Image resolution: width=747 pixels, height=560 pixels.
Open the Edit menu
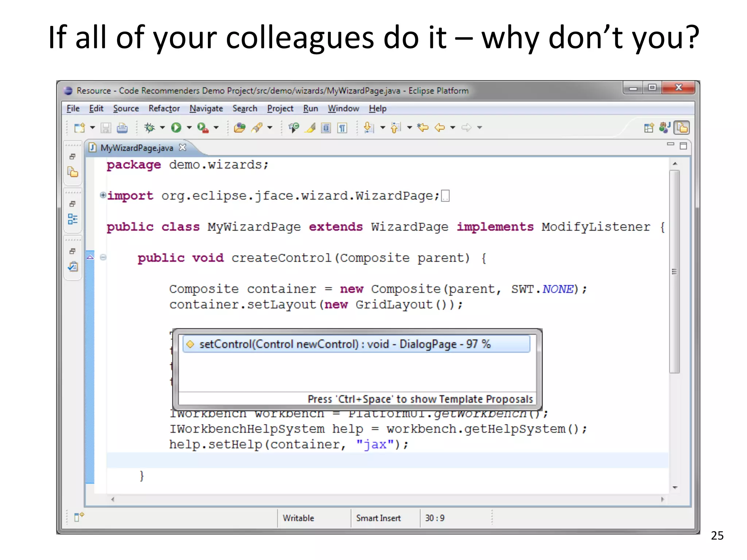coord(96,109)
